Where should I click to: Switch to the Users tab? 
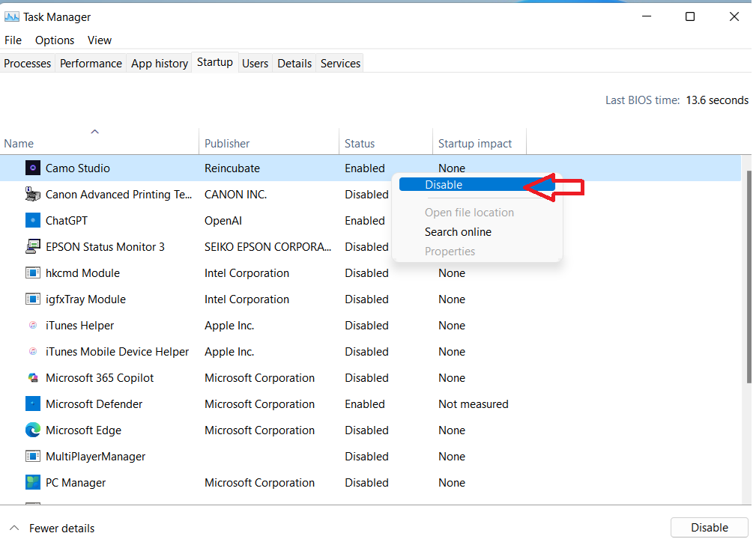pyautogui.click(x=255, y=63)
